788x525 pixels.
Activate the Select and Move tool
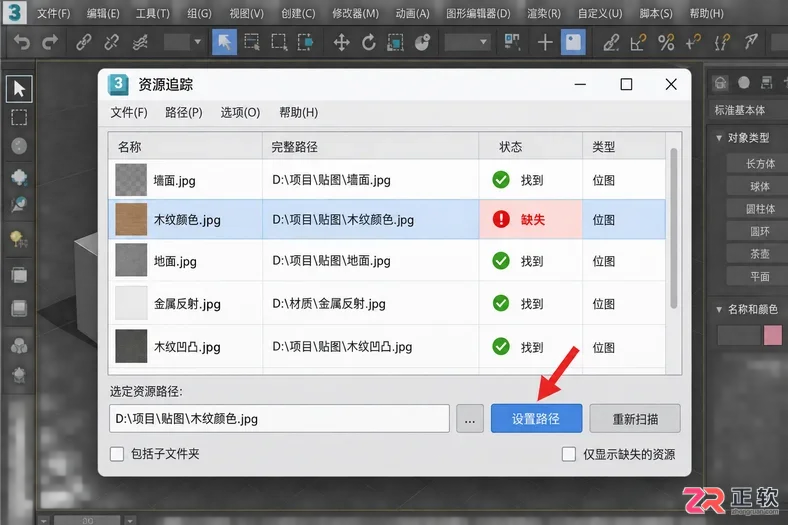[x=342, y=42]
